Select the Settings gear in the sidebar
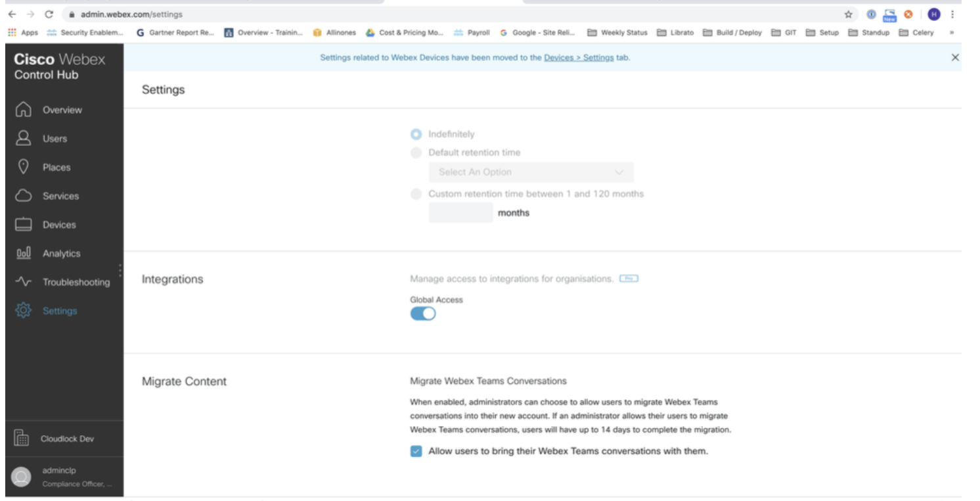 point(24,311)
